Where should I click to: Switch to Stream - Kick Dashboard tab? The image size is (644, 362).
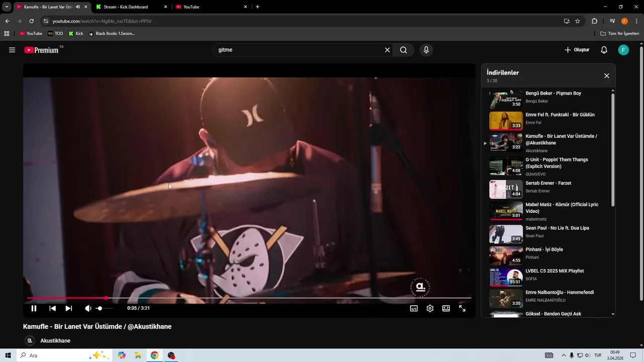tap(126, 7)
